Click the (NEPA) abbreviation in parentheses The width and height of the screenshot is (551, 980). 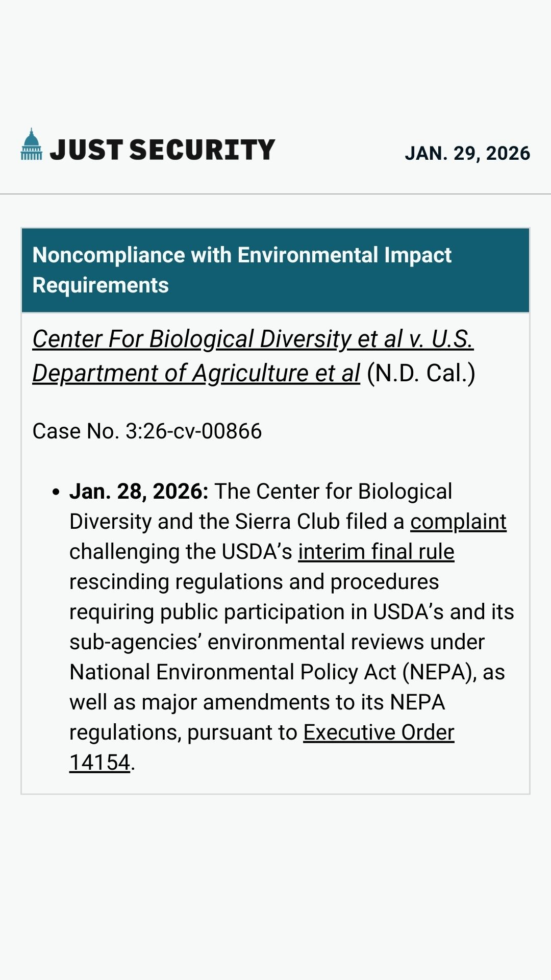439,672
